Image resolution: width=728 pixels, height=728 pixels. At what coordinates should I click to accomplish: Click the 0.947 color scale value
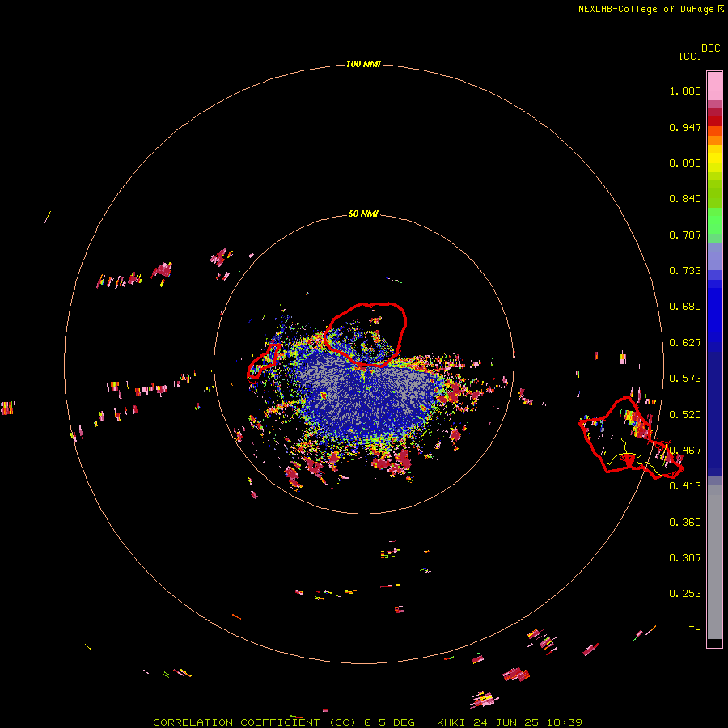(x=685, y=127)
